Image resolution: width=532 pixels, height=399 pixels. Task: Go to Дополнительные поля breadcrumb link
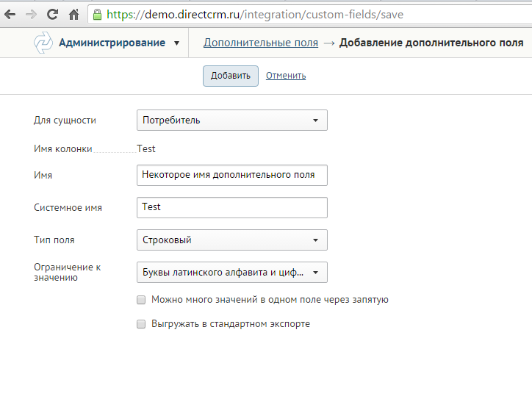click(261, 43)
